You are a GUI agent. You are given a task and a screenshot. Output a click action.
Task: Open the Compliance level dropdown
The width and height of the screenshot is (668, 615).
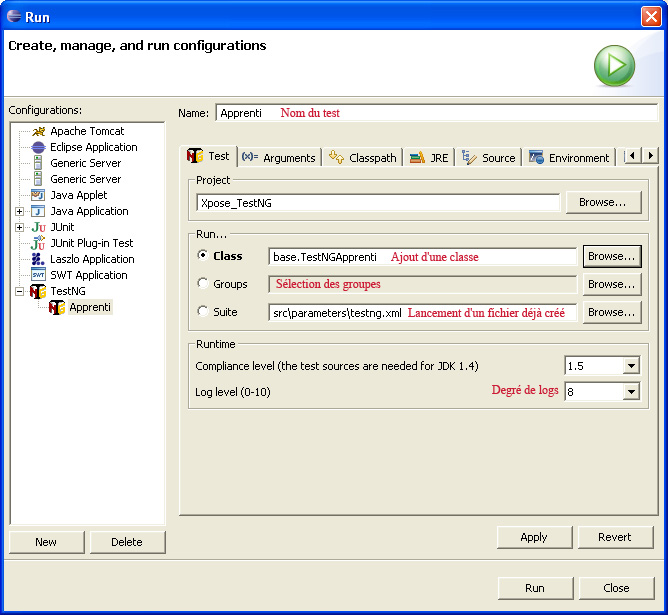coord(630,366)
